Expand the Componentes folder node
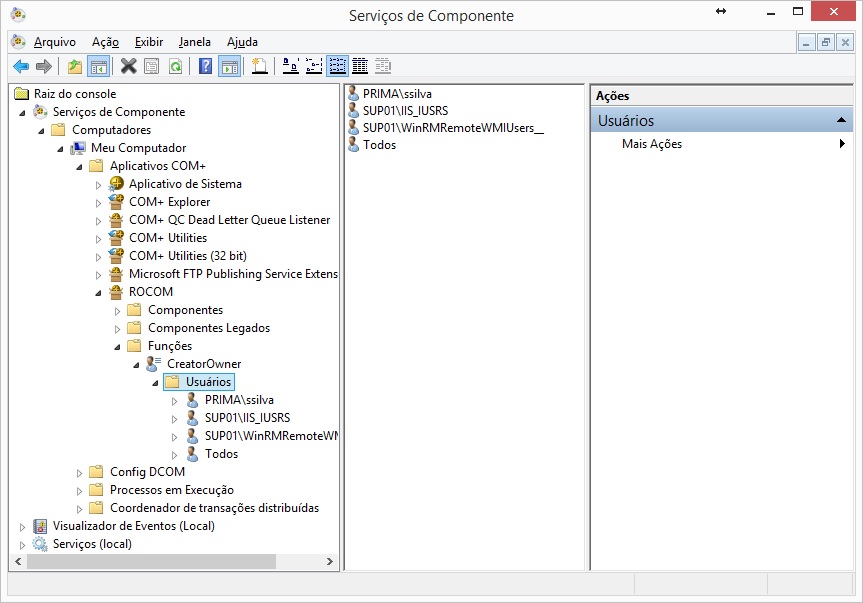863x603 pixels. pyautogui.click(x=117, y=311)
